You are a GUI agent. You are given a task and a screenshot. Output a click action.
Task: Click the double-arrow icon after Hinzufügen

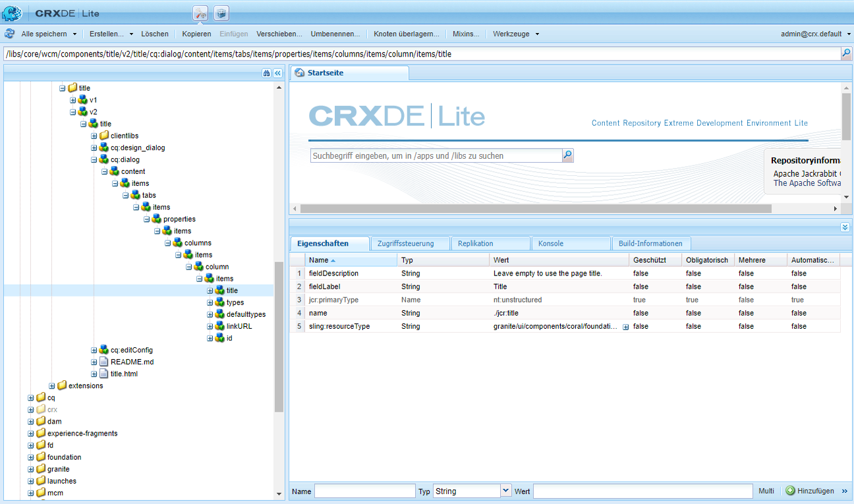pos(845,491)
